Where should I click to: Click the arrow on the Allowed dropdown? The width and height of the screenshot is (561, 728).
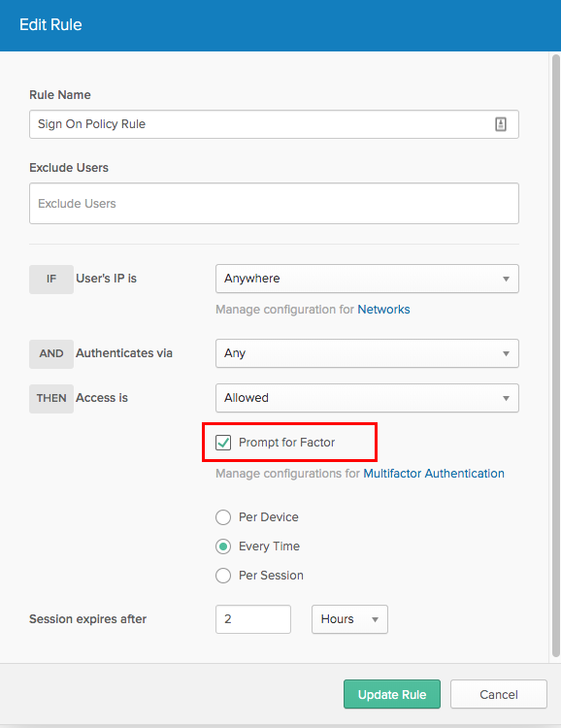pyautogui.click(x=507, y=398)
